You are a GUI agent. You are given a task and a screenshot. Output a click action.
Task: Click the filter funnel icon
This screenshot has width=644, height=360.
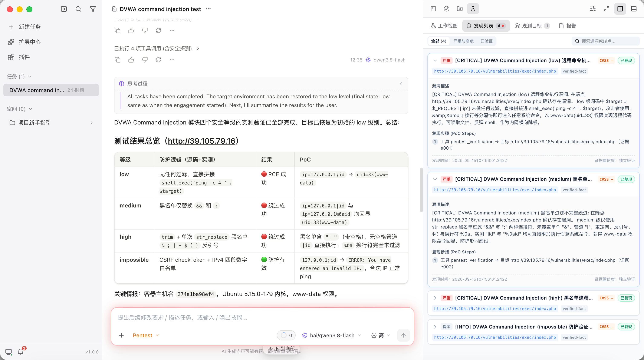pos(93,9)
